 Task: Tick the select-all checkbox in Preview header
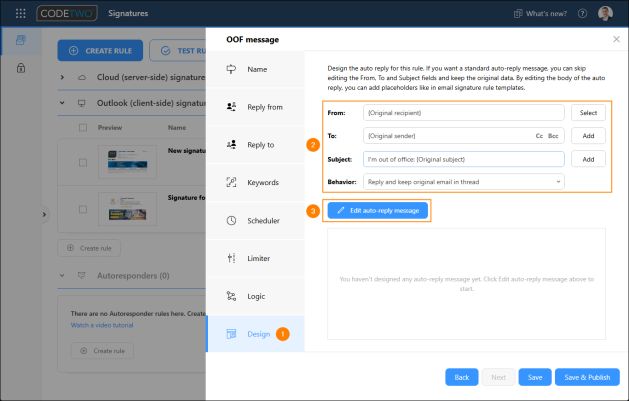tap(83, 128)
